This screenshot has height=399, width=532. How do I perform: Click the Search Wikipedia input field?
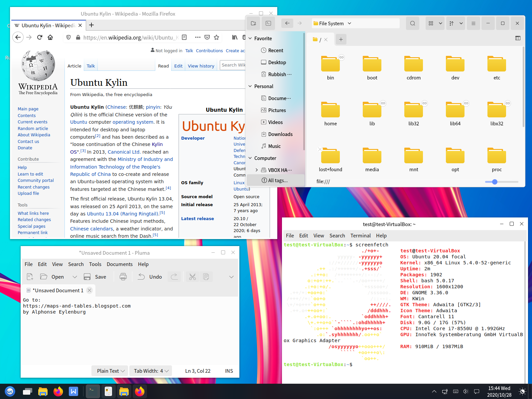(233, 65)
